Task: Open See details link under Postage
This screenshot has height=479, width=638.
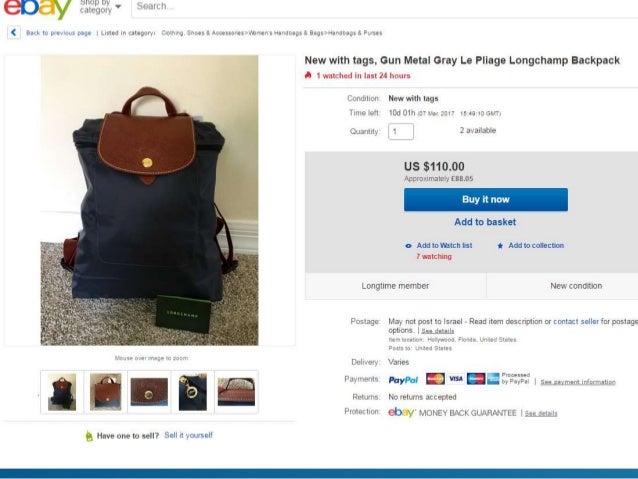Action: coord(437,331)
